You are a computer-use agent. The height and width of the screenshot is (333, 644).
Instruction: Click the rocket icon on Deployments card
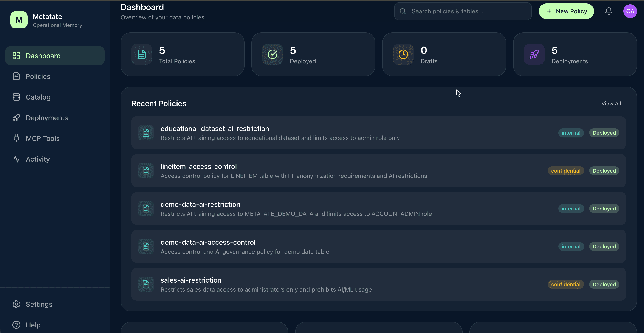click(534, 54)
